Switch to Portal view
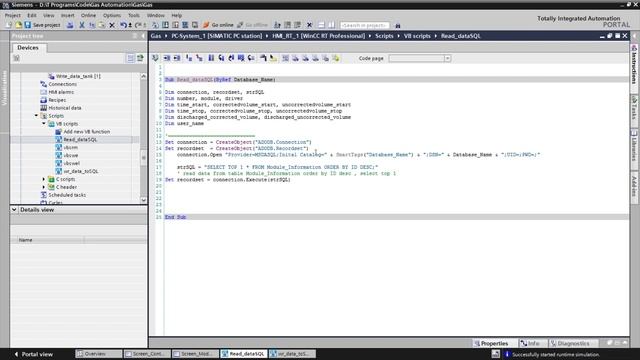Image resolution: width=640 pixels, height=360 pixels. [33, 354]
